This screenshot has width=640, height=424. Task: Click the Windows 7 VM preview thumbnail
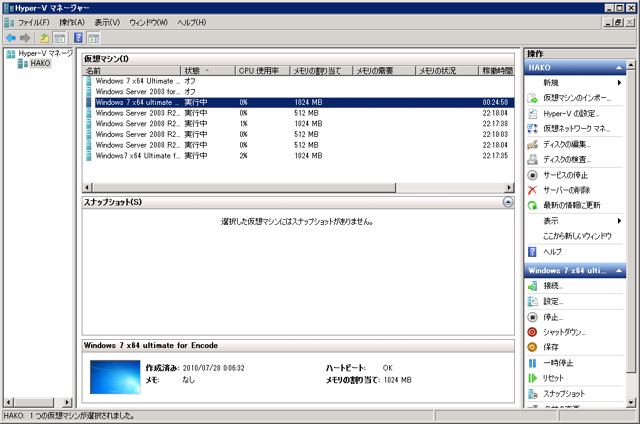click(x=115, y=377)
